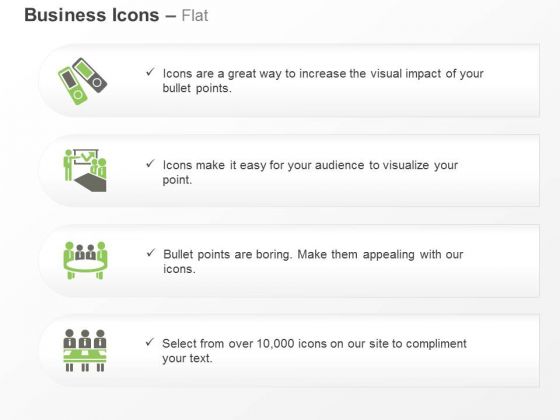Click the two mobile phones icon
Image resolution: width=560 pixels, height=420 pixels.
pyautogui.click(x=82, y=81)
